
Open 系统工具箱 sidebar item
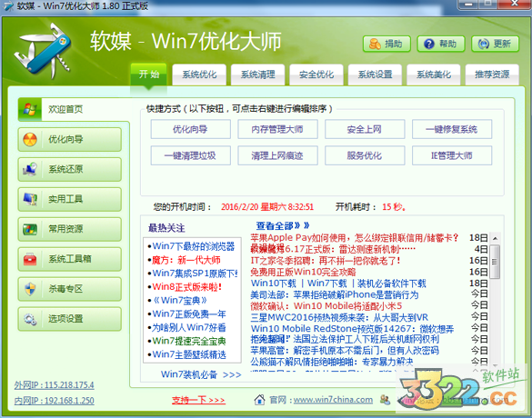point(69,259)
